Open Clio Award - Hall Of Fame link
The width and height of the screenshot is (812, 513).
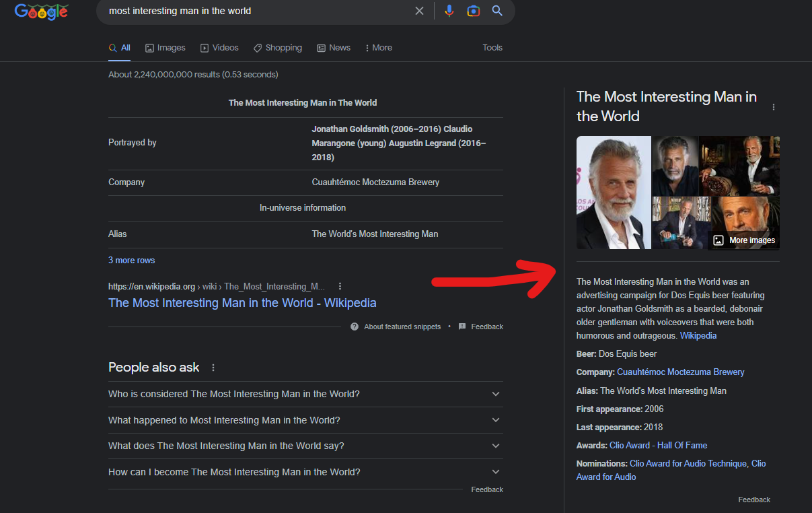pyautogui.click(x=658, y=445)
